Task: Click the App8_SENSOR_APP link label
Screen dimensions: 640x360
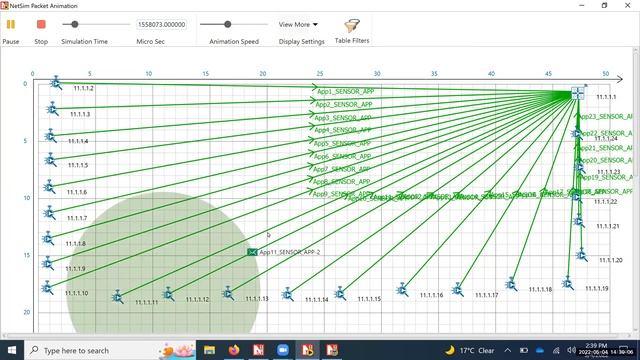Action: coord(342,182)
